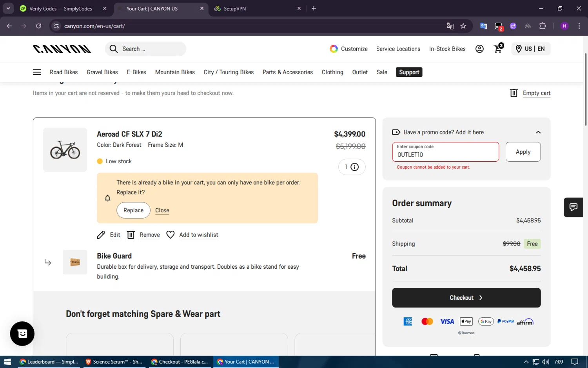
Task: Open Service Locations link
Action: point(398,49)
